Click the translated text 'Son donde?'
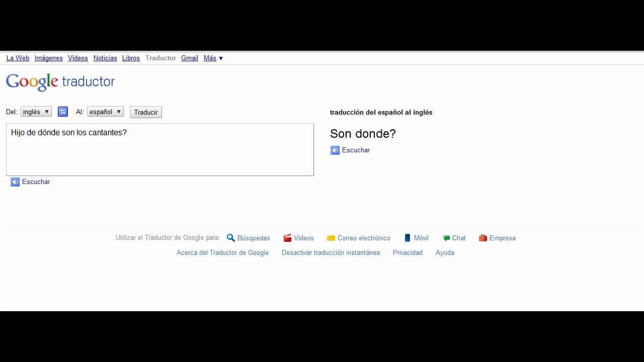Image resolution: width=644 pixels, height=362 pixels. pos(363,134)
